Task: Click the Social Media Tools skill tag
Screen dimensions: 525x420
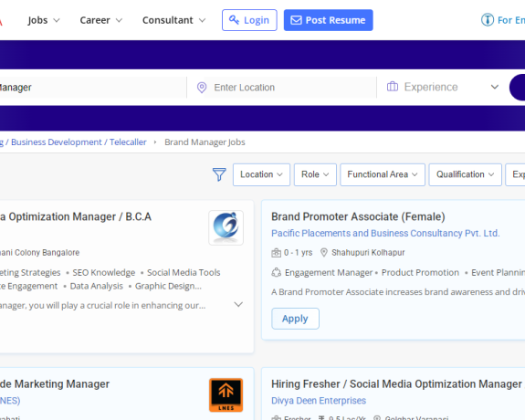Action: point(184,273)
